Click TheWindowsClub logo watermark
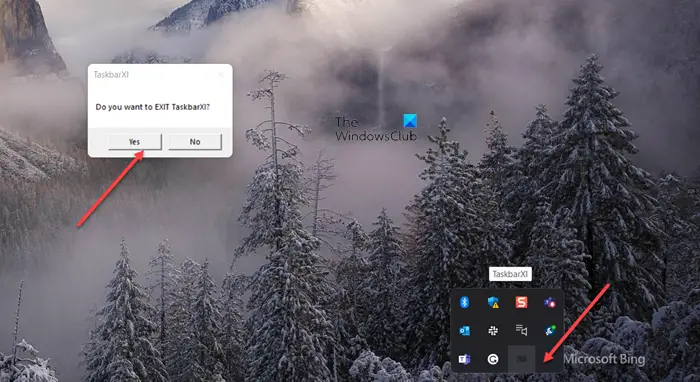Screen dimensions: 700x382 click(x=376, y=128)
